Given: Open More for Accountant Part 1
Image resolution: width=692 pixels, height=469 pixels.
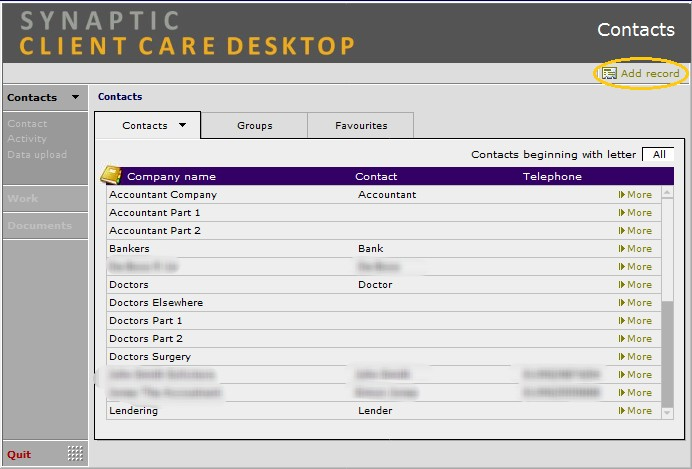Looking at the screenshot, I should click(x=636, y=213).
